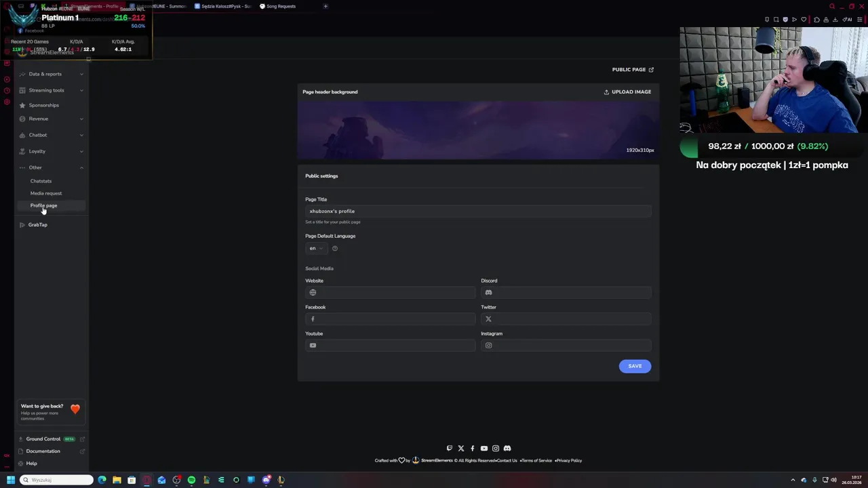Open Documentation link in sidebar

(x=43, y=451)
